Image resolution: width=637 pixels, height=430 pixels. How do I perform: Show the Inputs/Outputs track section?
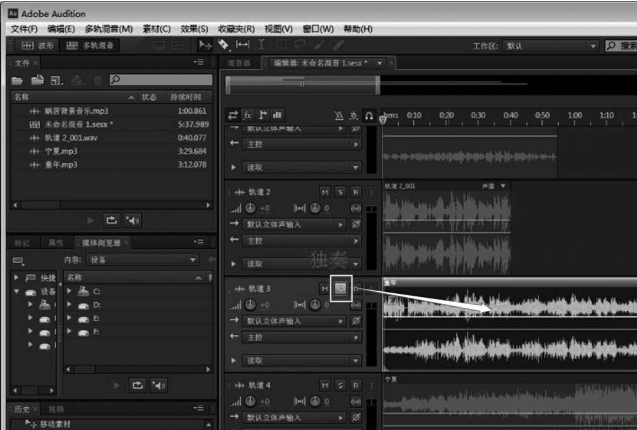(233, 115)
